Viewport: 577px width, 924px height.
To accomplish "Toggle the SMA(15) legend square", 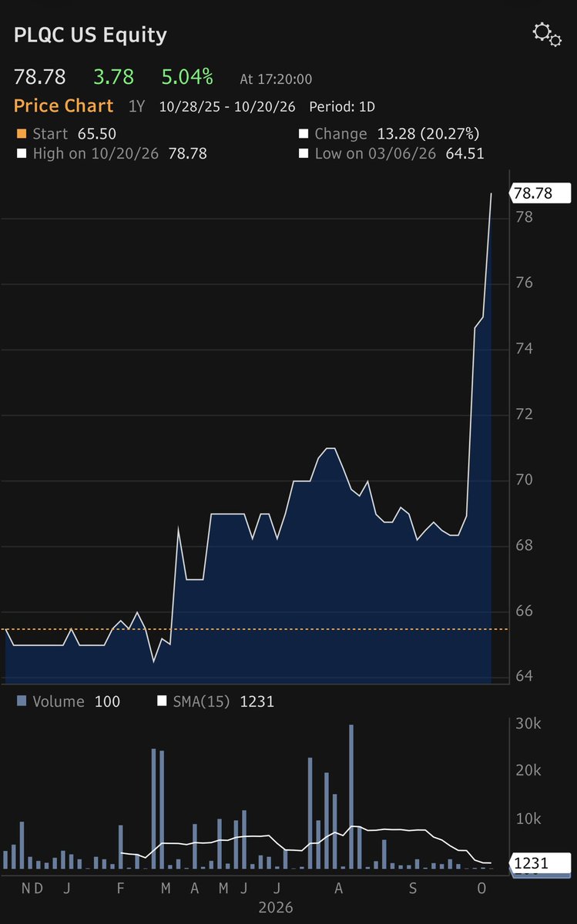I will click(x=162, y=701).
